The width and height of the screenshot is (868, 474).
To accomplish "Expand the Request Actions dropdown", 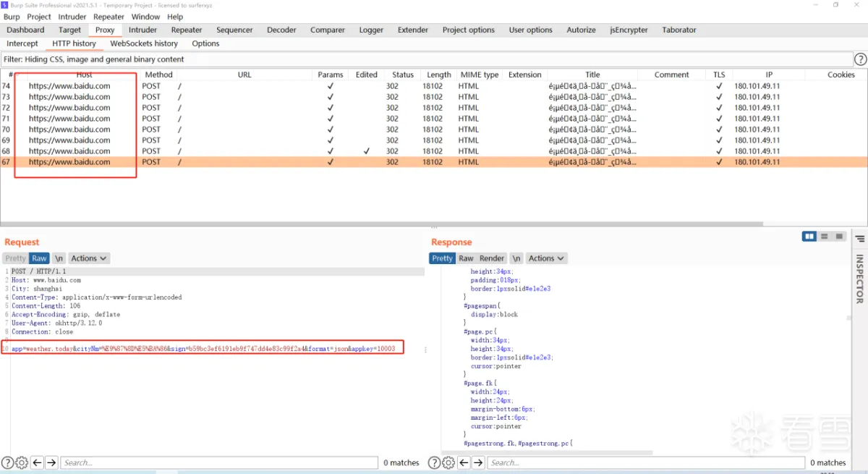I will coord(89,258).
